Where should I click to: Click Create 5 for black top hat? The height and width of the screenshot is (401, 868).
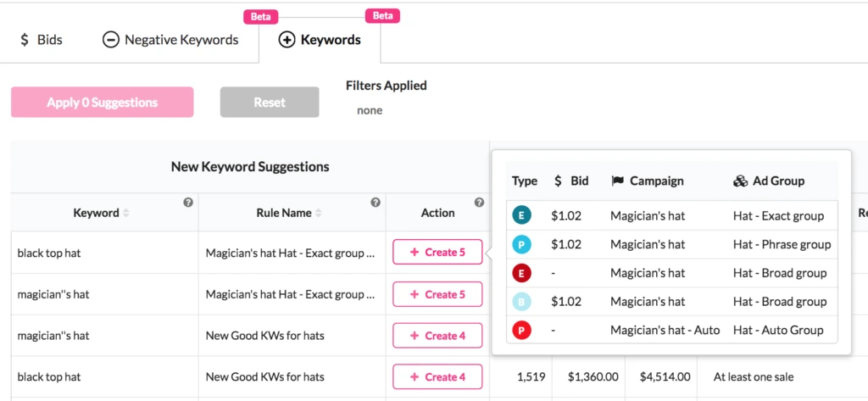(x=437, y=253)
